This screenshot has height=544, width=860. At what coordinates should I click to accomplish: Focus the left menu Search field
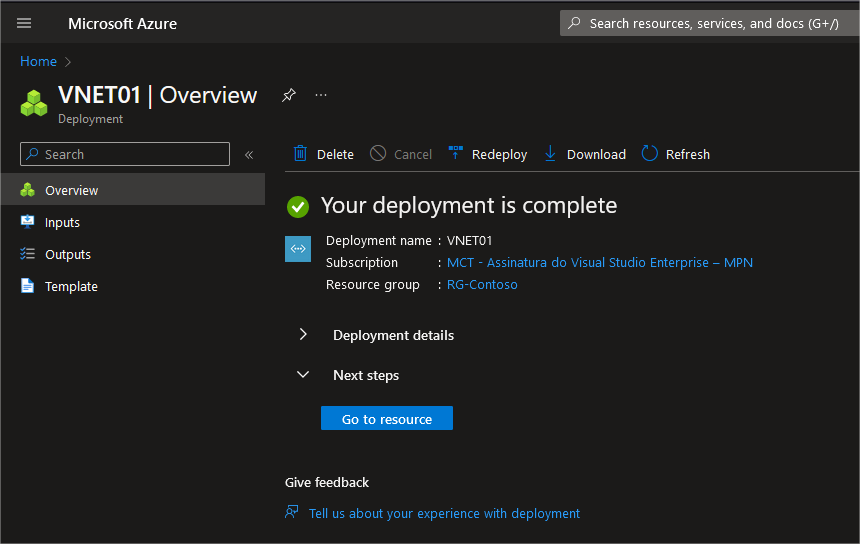click(125, 154)
